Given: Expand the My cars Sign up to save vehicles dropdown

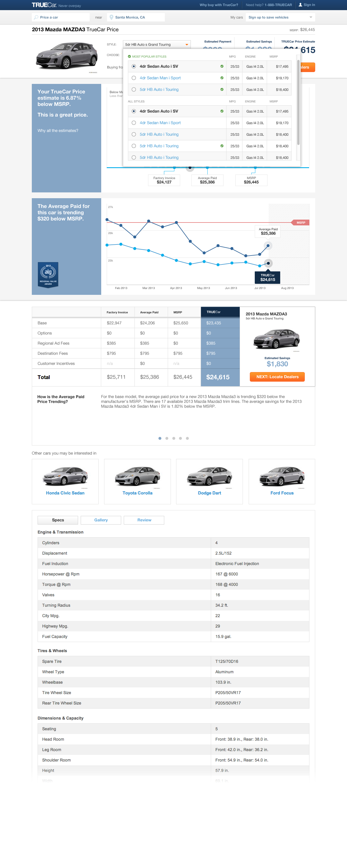Looking at the screenshot, I should [x=280, y=17].
